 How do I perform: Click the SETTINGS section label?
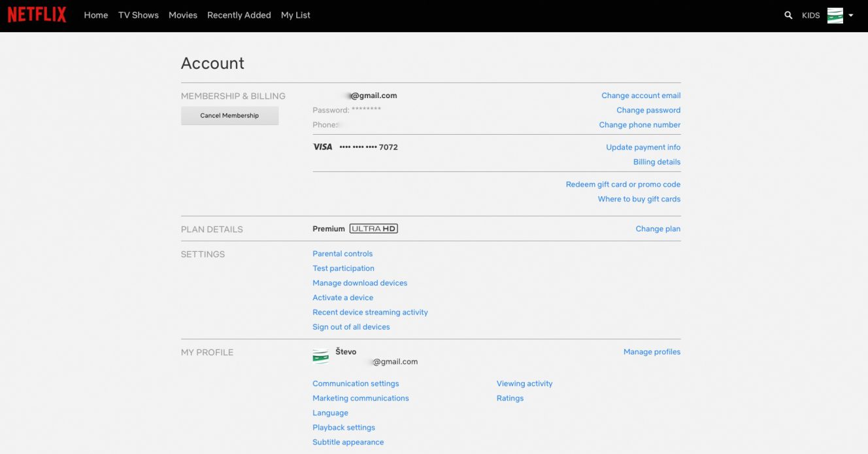point(203,254)
